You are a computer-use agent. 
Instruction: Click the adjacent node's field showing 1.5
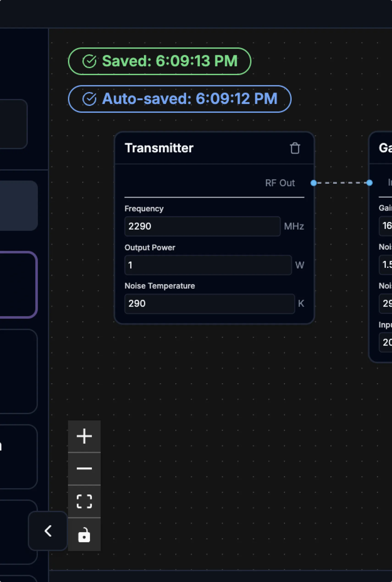click(386, 265)
